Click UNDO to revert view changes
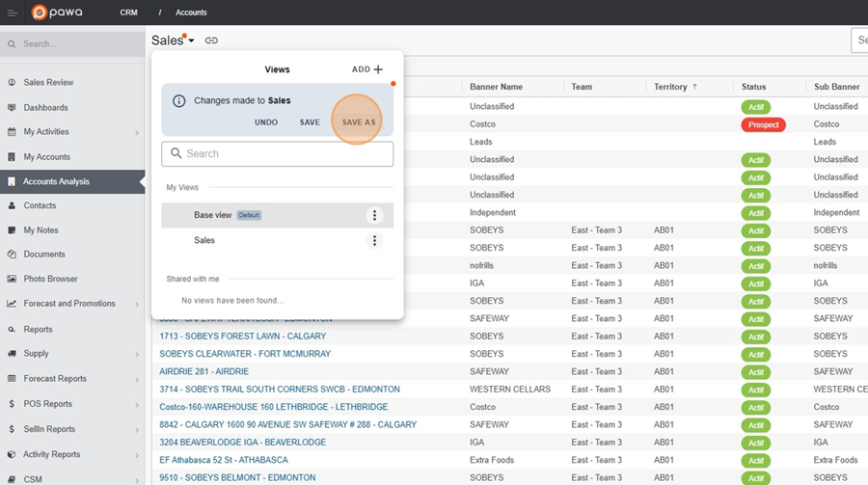The width and height of the screenshot is (868, 485). point(266,122)
